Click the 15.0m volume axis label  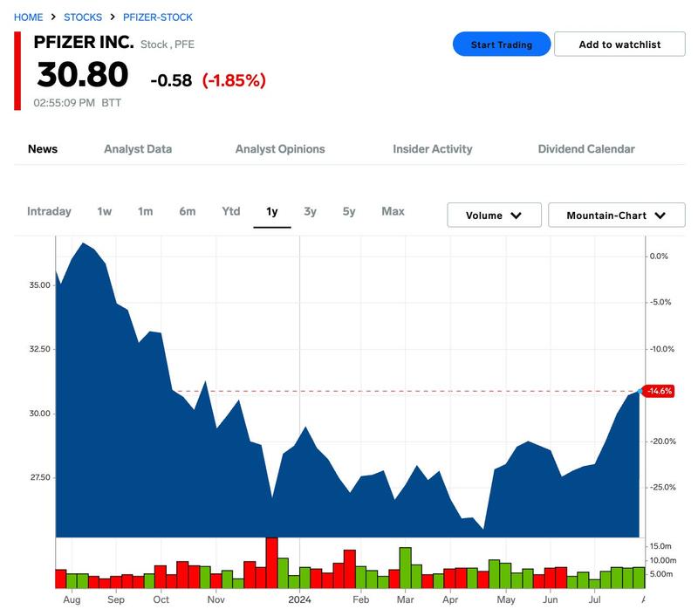tap(660, 546)
